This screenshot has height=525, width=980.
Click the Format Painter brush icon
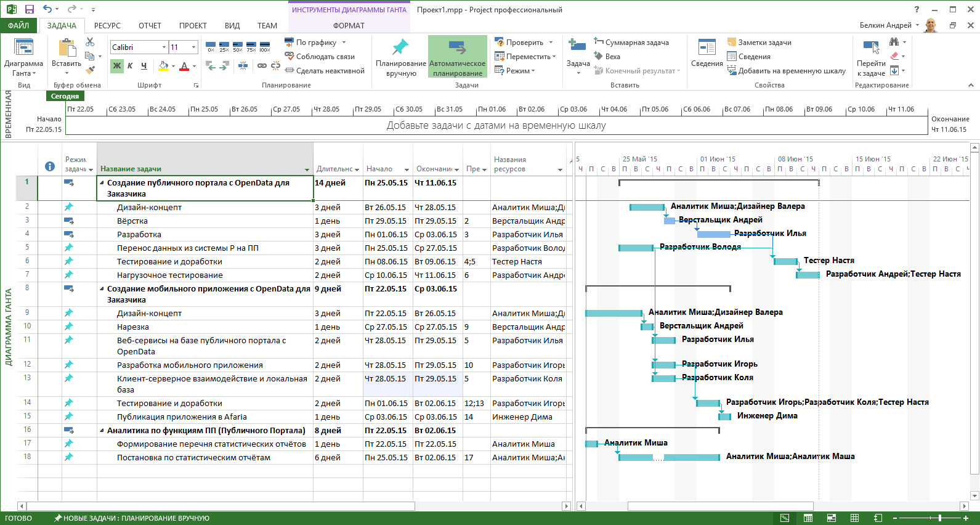coord(90,70)
